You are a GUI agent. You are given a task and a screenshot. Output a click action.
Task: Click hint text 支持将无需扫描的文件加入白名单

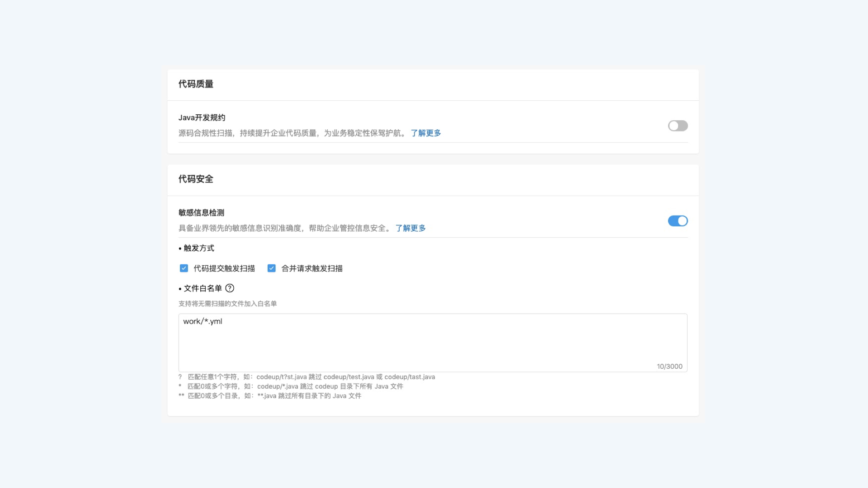click(x=227, y=304)
